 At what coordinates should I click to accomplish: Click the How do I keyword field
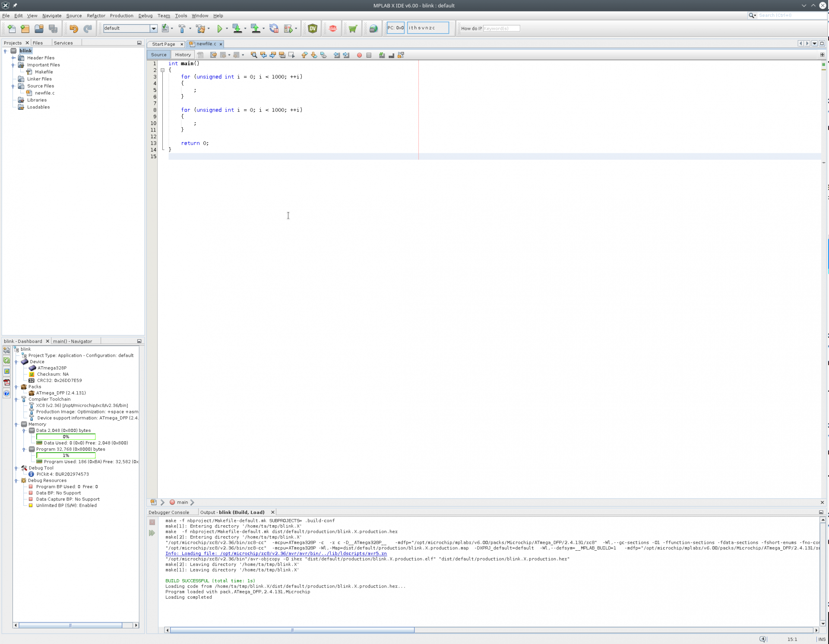(x=501, y=29)
